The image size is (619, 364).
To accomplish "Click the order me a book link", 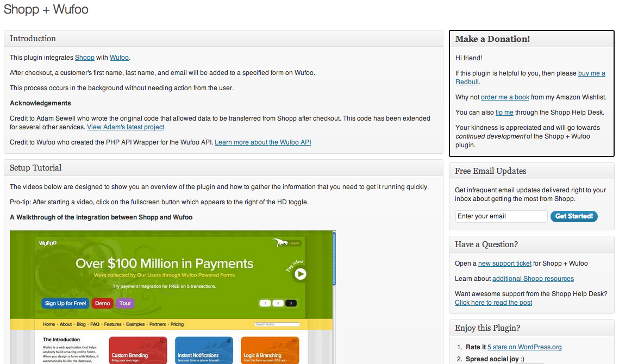I will click(x=505, y=97).
